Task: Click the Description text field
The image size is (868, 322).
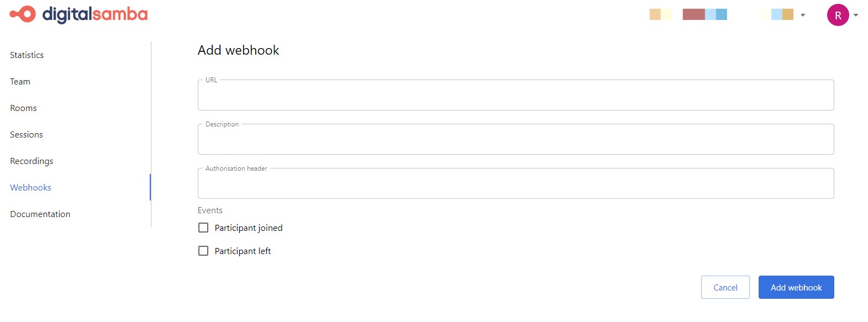Action: coord(514,139)
